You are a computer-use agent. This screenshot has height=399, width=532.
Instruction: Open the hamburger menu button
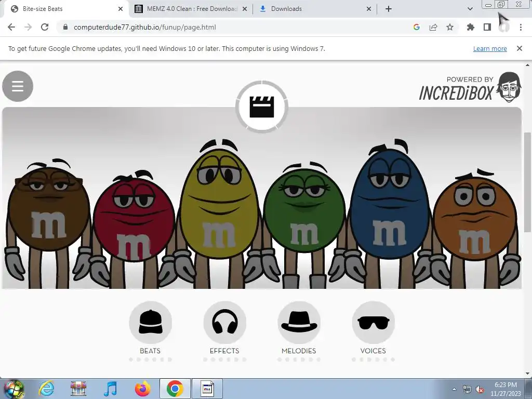18,86
